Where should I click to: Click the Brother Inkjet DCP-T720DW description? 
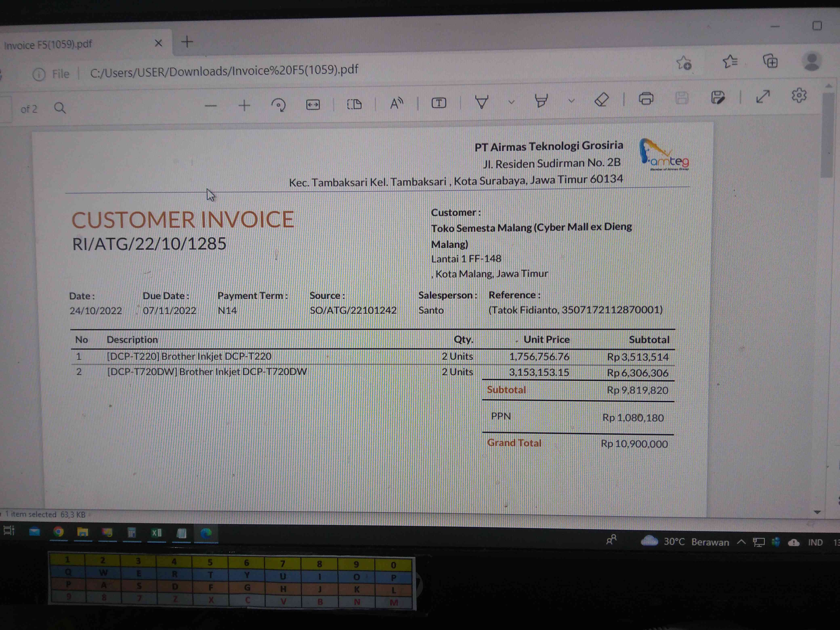(x=207, y=371)
